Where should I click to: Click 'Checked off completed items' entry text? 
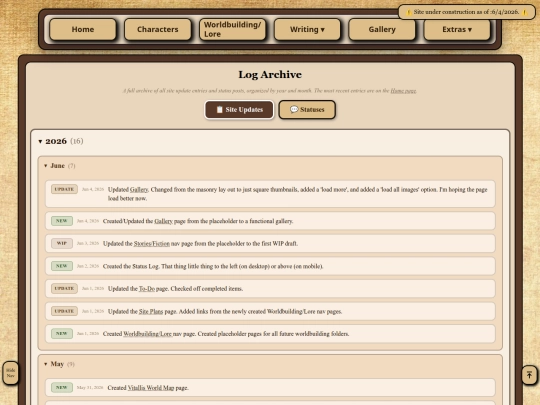207,289
